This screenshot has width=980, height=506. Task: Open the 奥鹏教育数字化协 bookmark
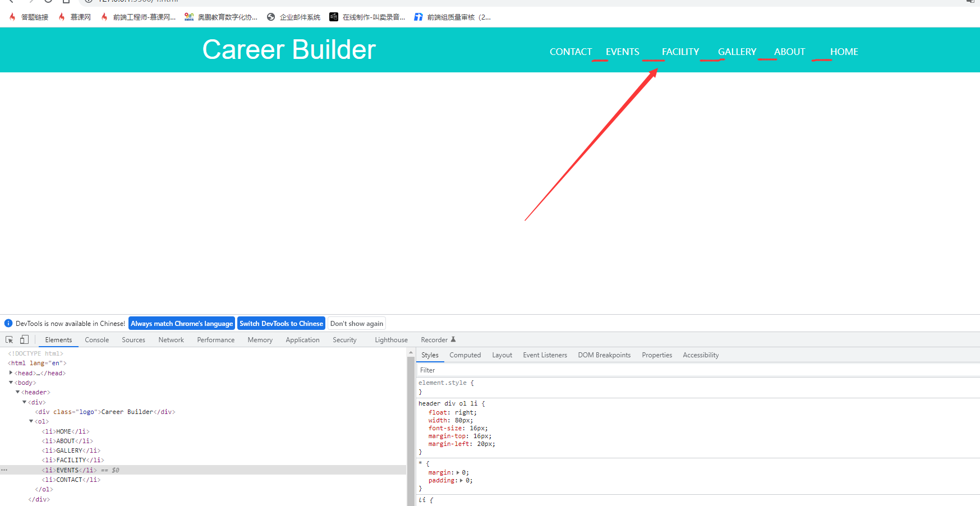(221, 17)
